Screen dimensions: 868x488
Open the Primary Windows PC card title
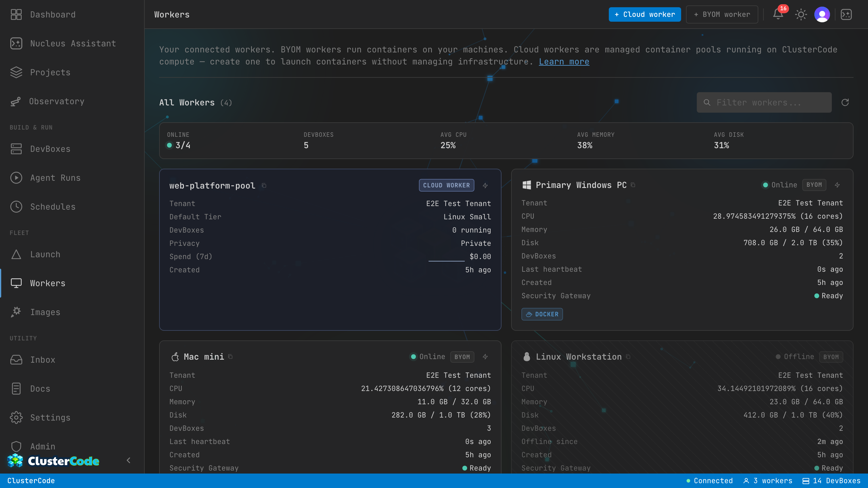coord(581,185)
